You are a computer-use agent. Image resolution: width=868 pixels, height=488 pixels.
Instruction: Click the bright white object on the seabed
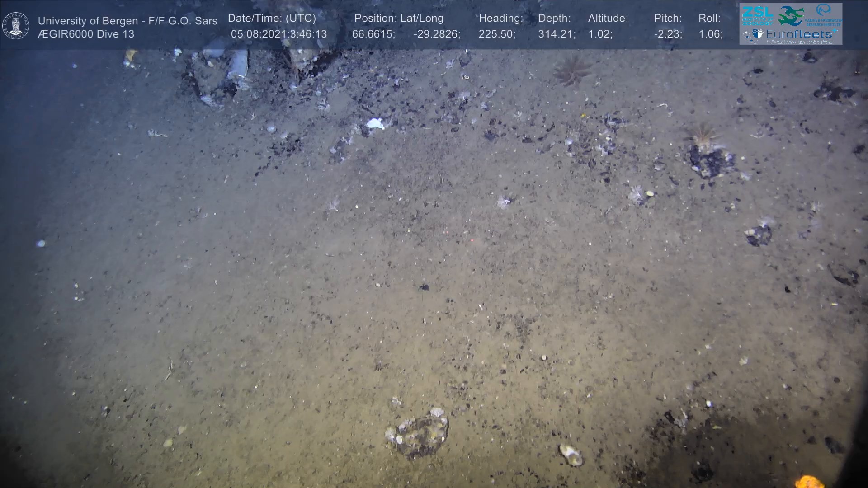375,123
